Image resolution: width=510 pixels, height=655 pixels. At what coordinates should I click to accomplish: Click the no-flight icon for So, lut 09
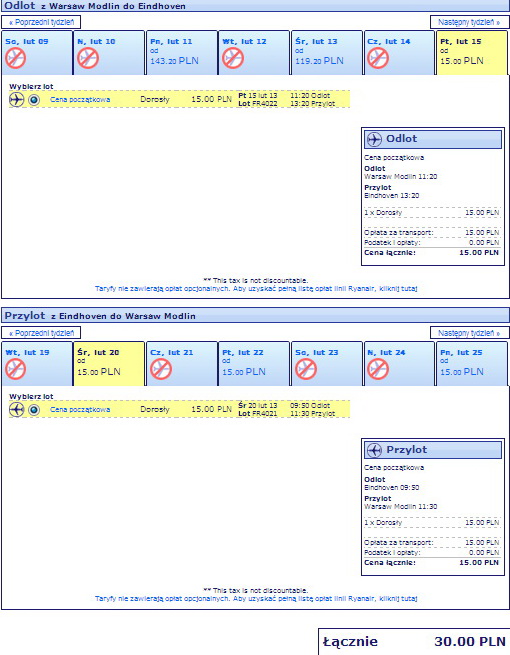[x=15, y=58]
